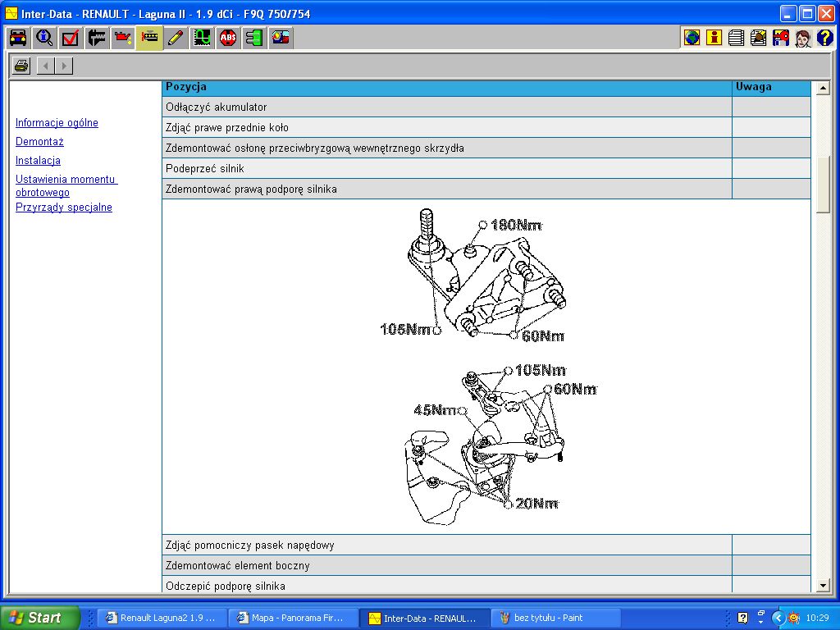The image size is (840, 630).
Task: Open the red checkmark service checklist icon
Action: (71, 38)
